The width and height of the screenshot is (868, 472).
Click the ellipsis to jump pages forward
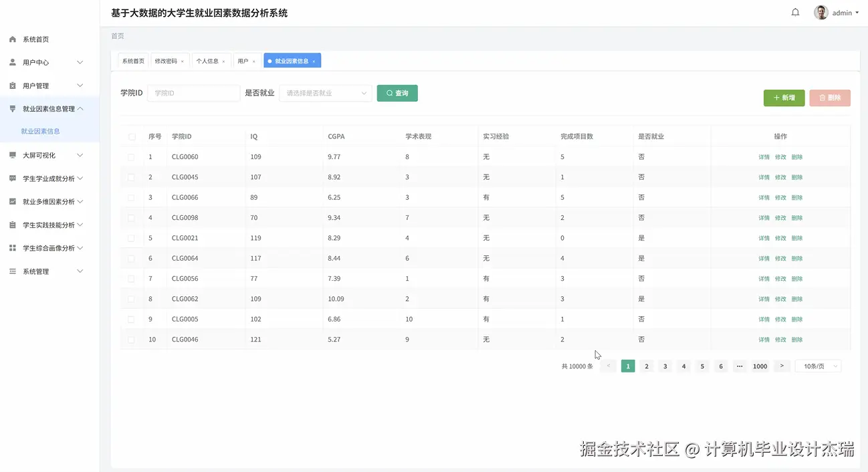pos(739,366)
